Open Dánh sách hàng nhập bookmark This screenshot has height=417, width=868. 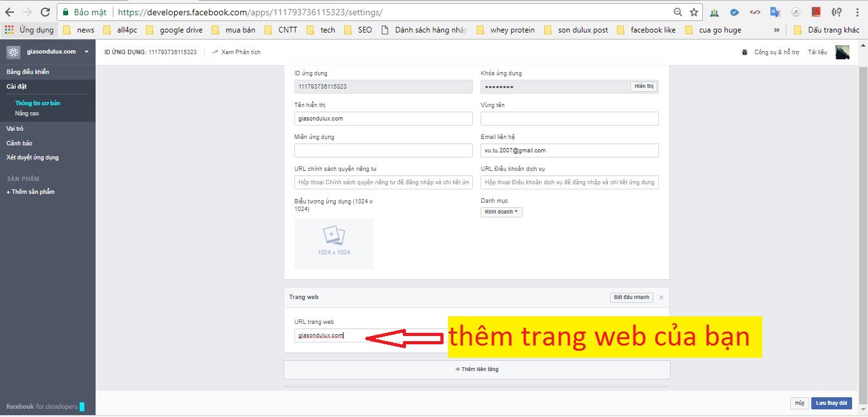point(424,29)
